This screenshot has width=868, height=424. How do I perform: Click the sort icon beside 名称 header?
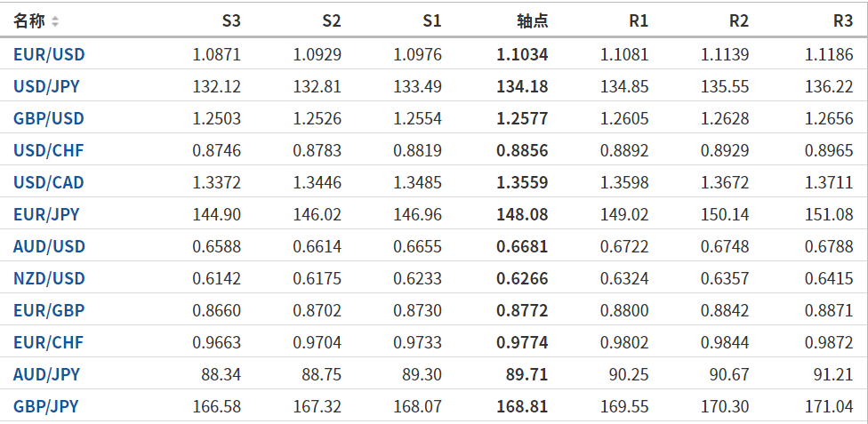coord(55,21)
